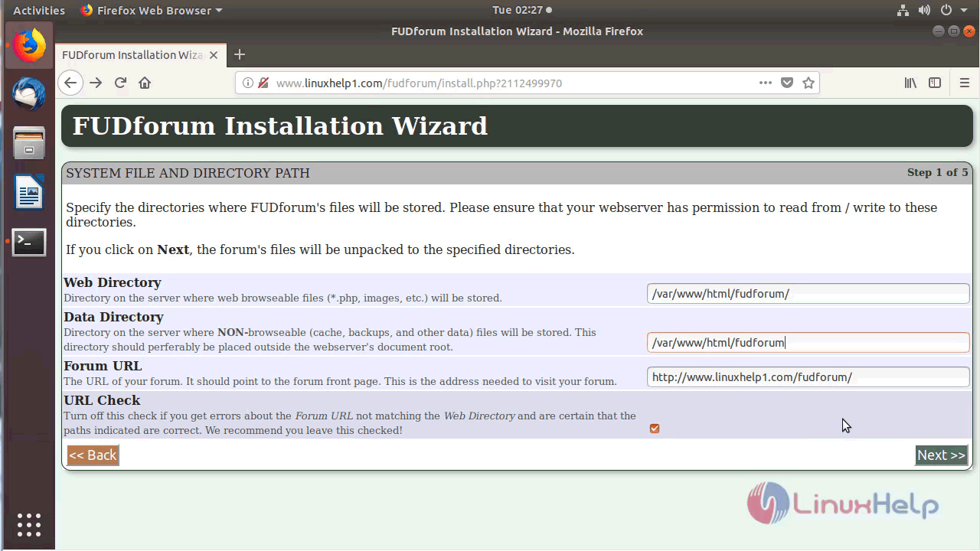Open the Firefox hamburger menu
The image size is (980, 551).
coord(964,83)
